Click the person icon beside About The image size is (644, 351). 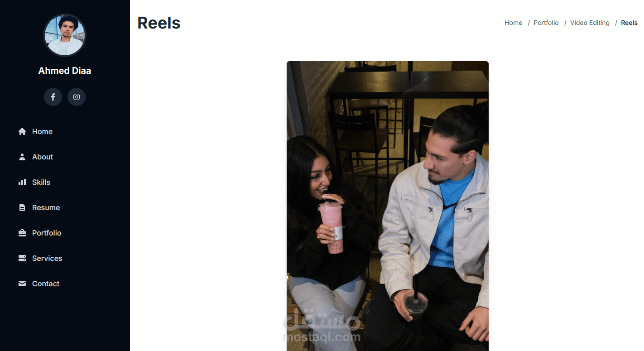22,157
